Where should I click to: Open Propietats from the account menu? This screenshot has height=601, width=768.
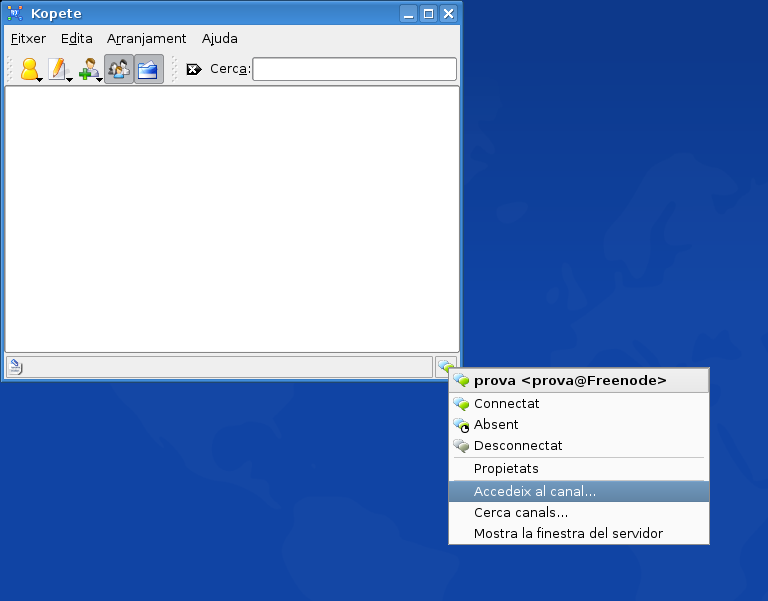click(579, 469)
